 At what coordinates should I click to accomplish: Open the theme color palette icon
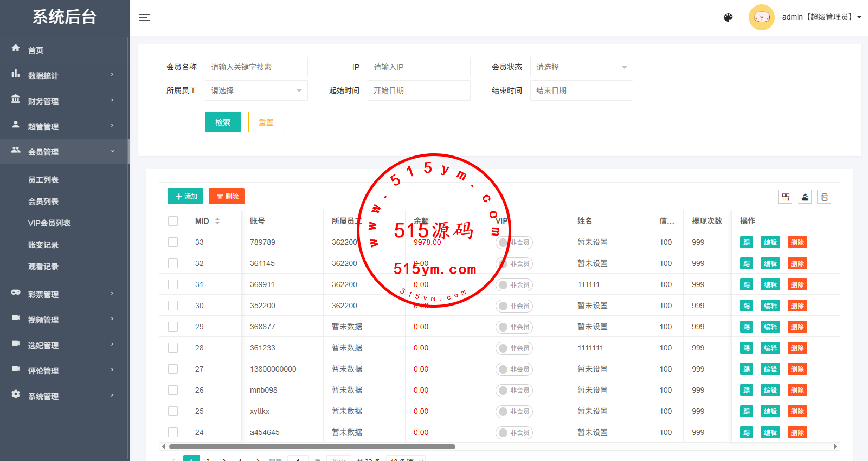[x=728, y=17]
